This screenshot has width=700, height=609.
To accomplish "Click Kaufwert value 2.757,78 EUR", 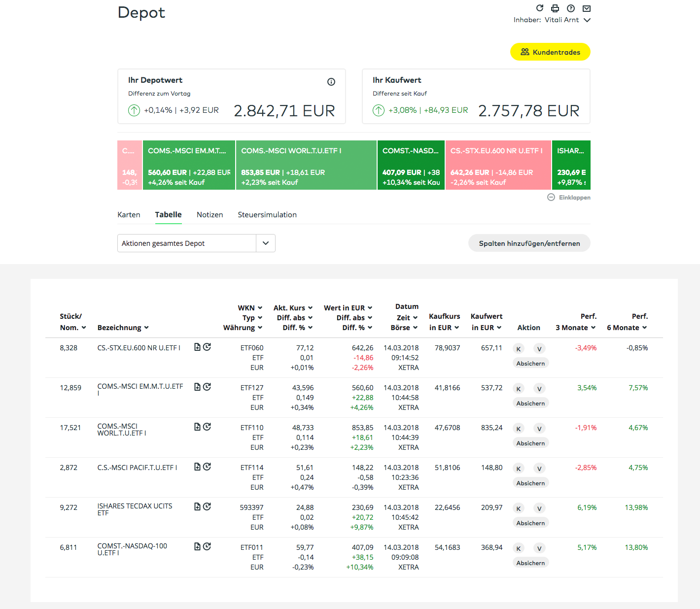I will coord(529,111).
